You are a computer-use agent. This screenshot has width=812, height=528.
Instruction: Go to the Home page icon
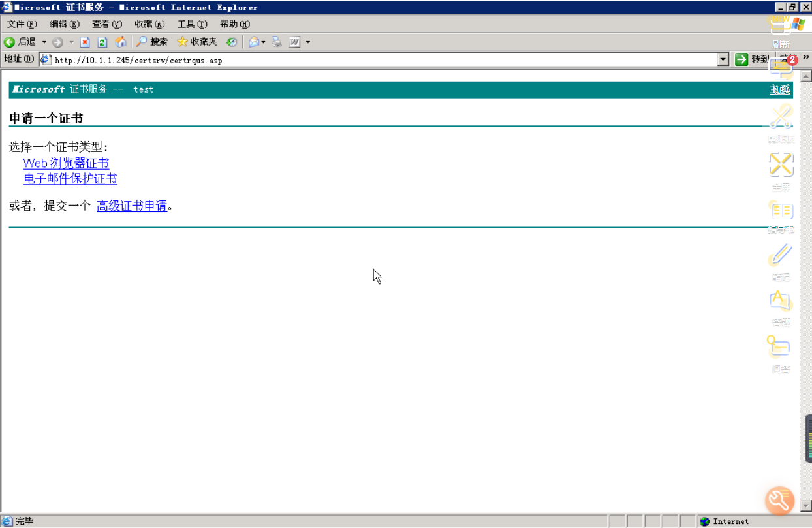(121, 42)
